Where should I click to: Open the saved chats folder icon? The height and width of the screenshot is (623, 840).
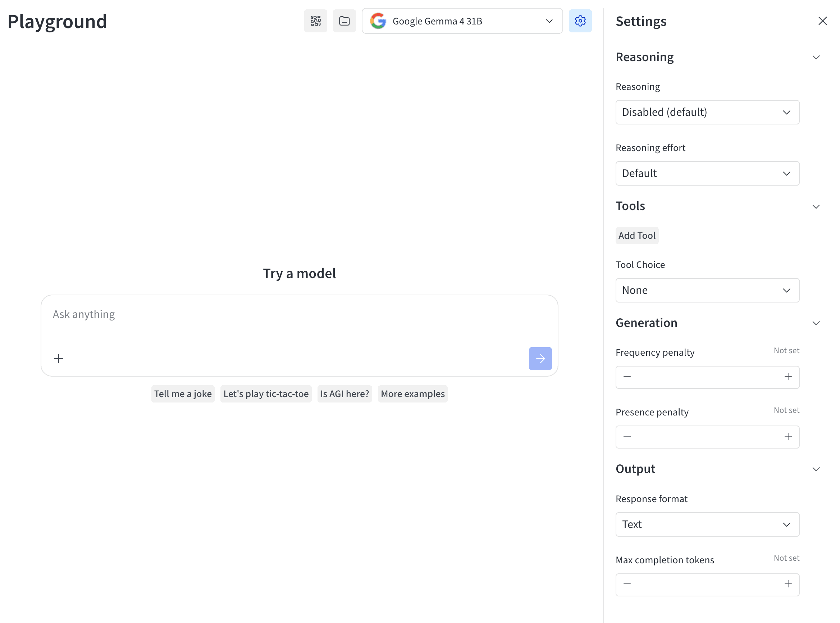coord(344,21)
